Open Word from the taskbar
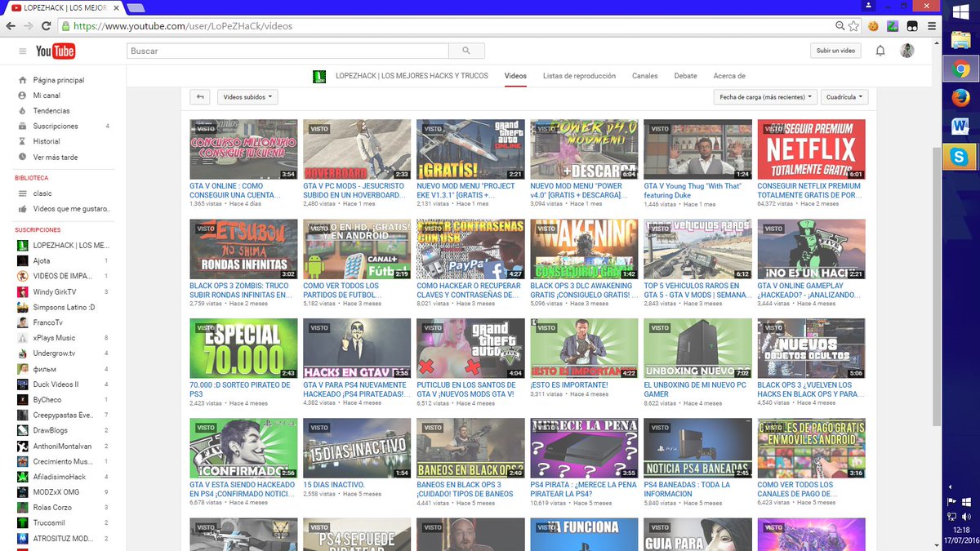Image resolution: width=980 pixels, height=551 pixels. 960,127
